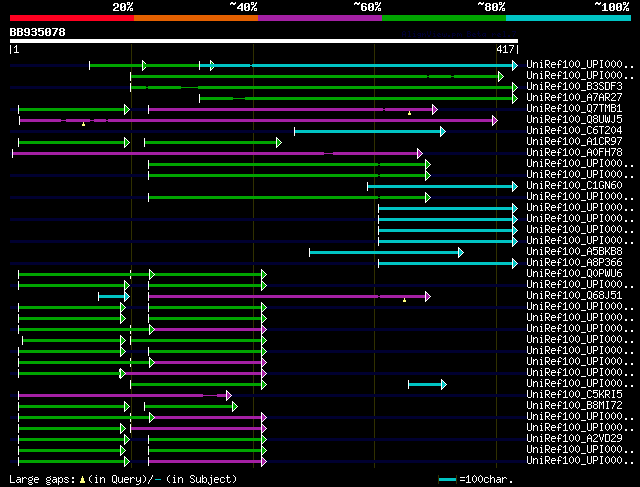Click the short cyan bar in Q68J51 row
The height and width of the screenshot is (487, 640).
pos(114,297)
